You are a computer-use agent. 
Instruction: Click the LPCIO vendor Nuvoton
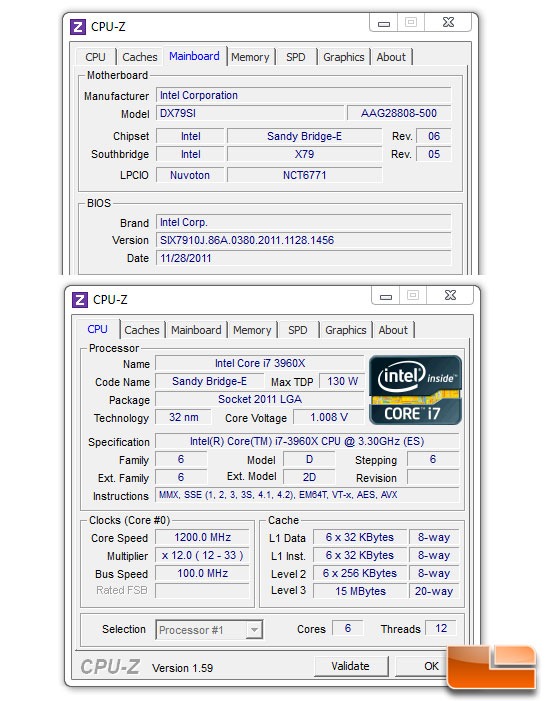tap(190, 175)
